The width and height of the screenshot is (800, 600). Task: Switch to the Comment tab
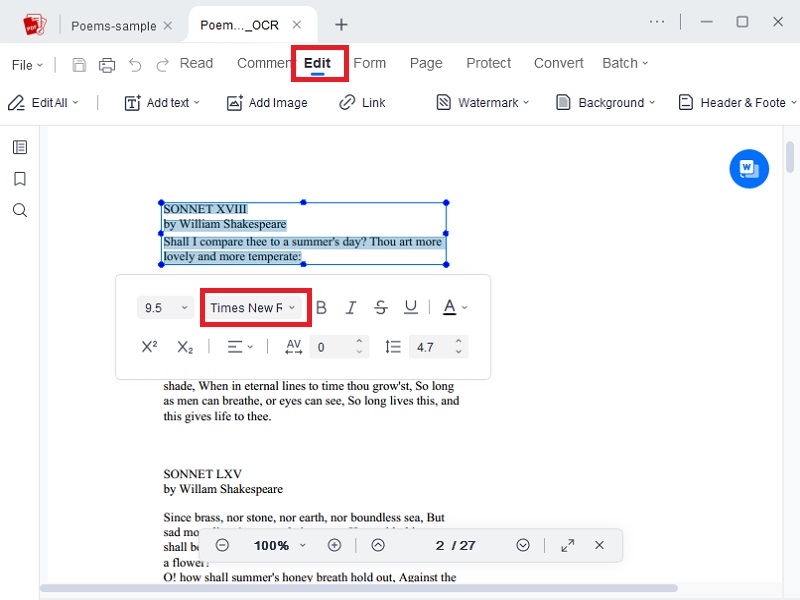(264, 63)
